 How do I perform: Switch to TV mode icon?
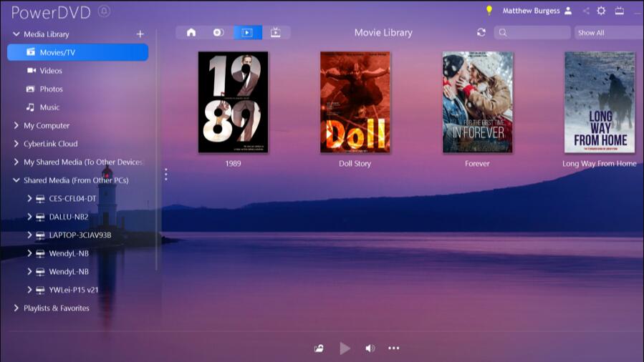[620, 11]
